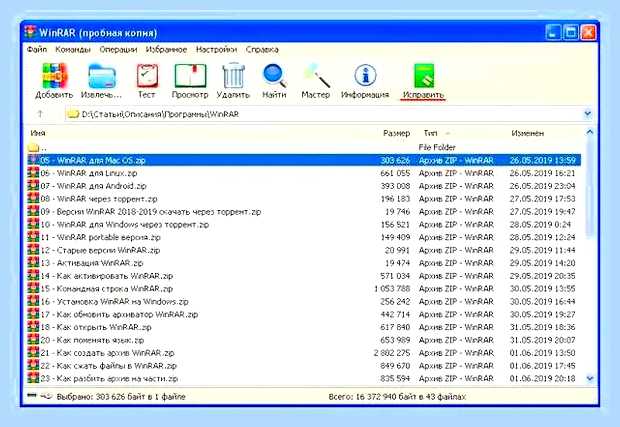Click archive icon of 13 - Активация WinRAR.zip
Image resolution: width=620 pixels, height=427 pixels.
click(x=33, y=263)
